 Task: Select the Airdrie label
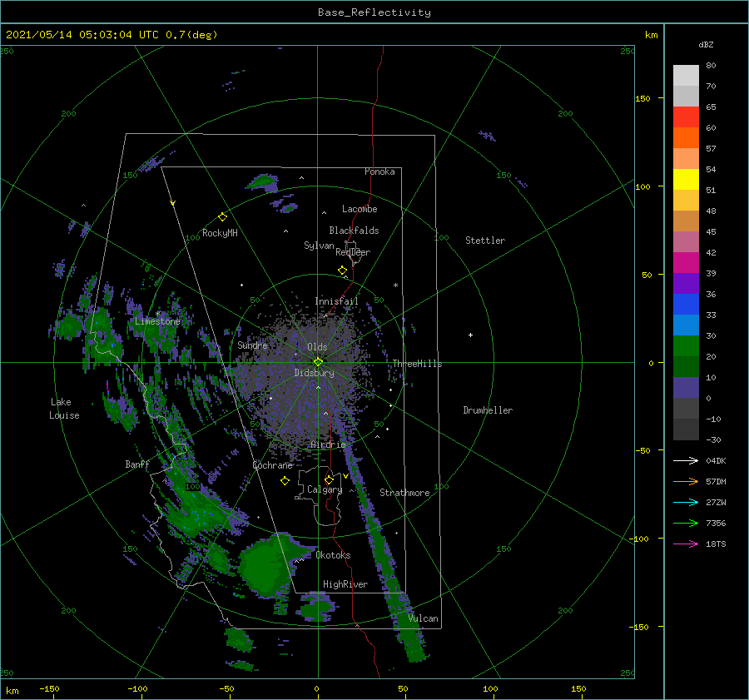pyautogui.click(x=328, y=444)
